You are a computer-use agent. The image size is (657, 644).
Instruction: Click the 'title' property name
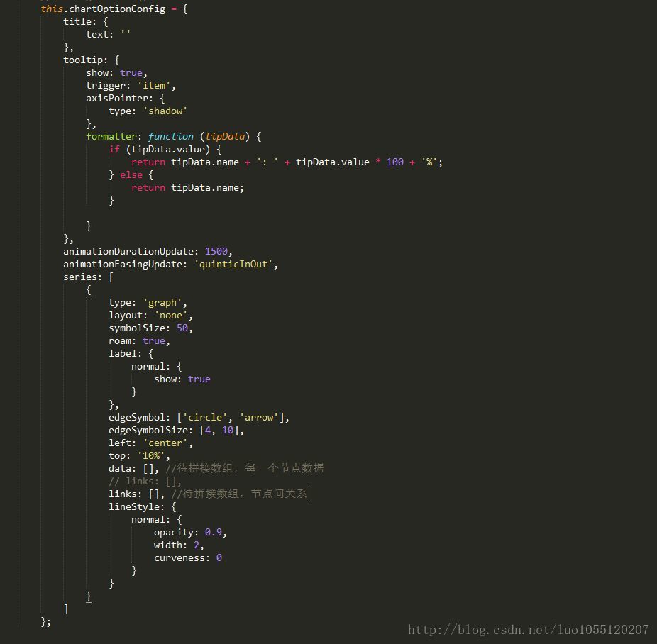click(77, 22)
